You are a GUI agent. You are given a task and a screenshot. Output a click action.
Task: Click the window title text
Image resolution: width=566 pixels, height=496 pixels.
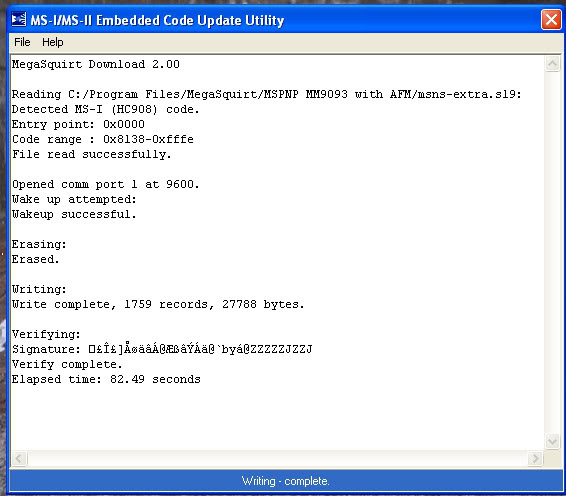tap(157, 20)
